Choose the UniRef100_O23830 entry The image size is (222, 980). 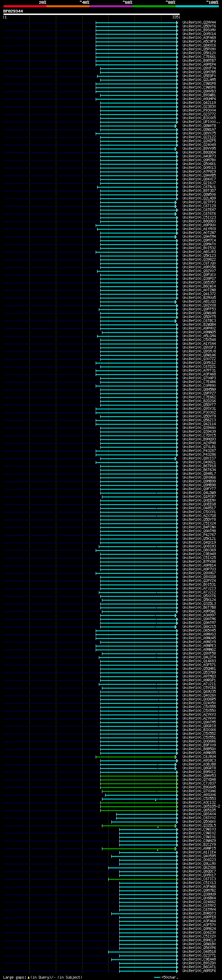pyautogui.click(x=199, y=106)
